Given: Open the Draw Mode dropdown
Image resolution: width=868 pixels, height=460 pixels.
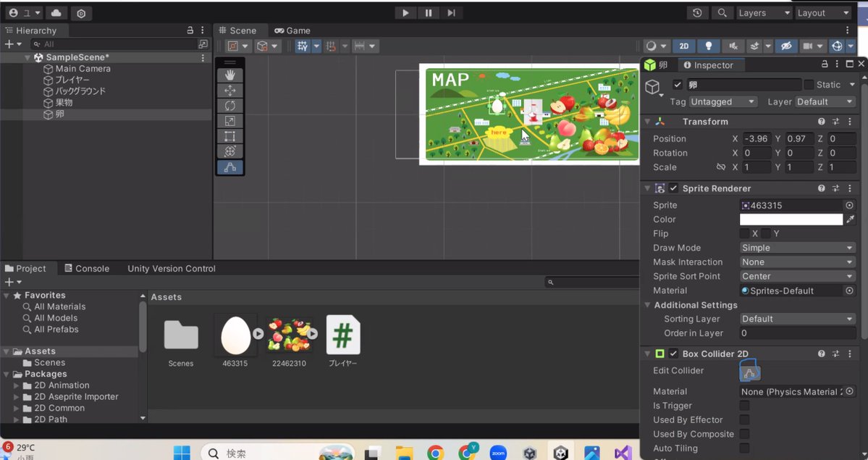Looking at the screenshot, I should point(798,248).
